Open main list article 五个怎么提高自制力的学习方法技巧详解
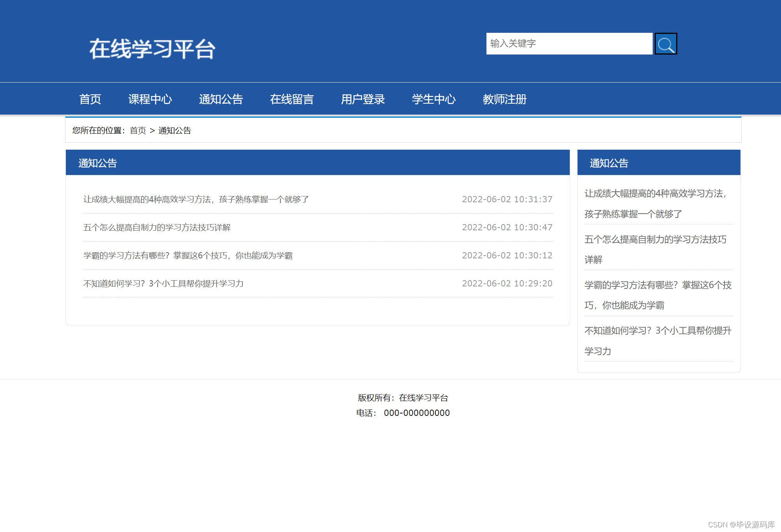The width and height of the screenshot is (781, 532). (157, 228)
